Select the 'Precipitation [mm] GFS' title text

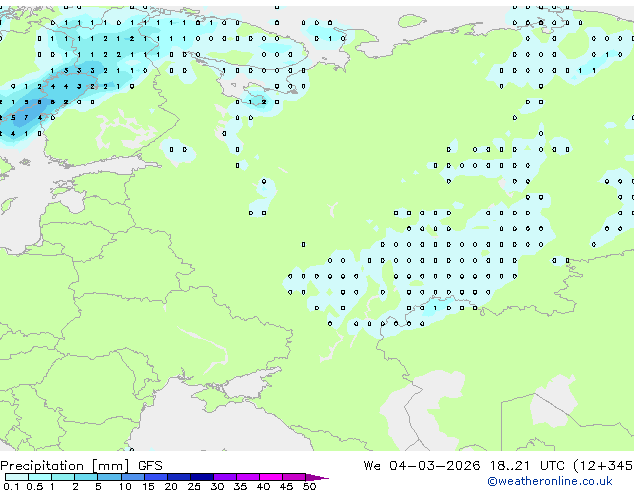point(81,466)
